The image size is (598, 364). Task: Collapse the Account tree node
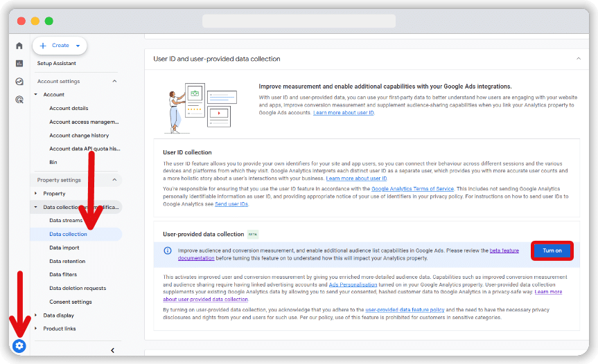click(x=36, y=94)
